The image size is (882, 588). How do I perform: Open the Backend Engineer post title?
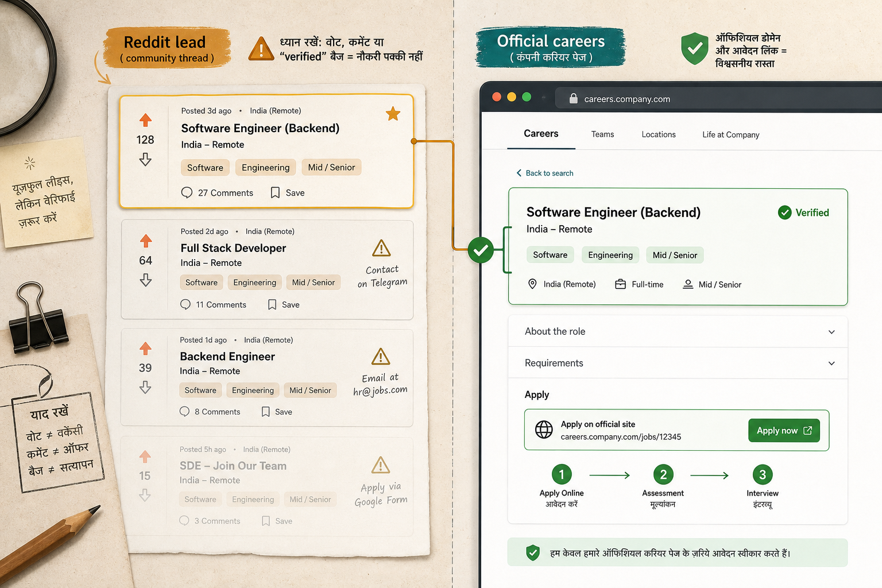point(227,357)
